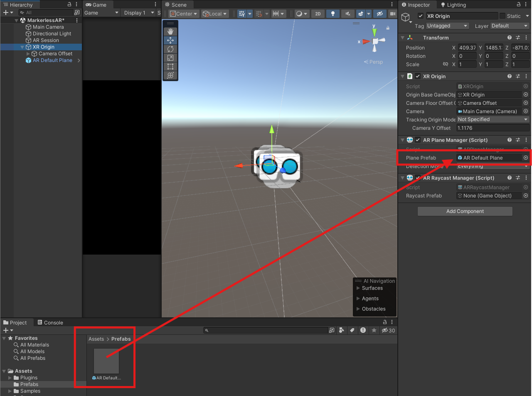The height and width of the screenshot is (396, 532).
Task: Open the MarkerlessAR scene options menu
Action: 77,20
